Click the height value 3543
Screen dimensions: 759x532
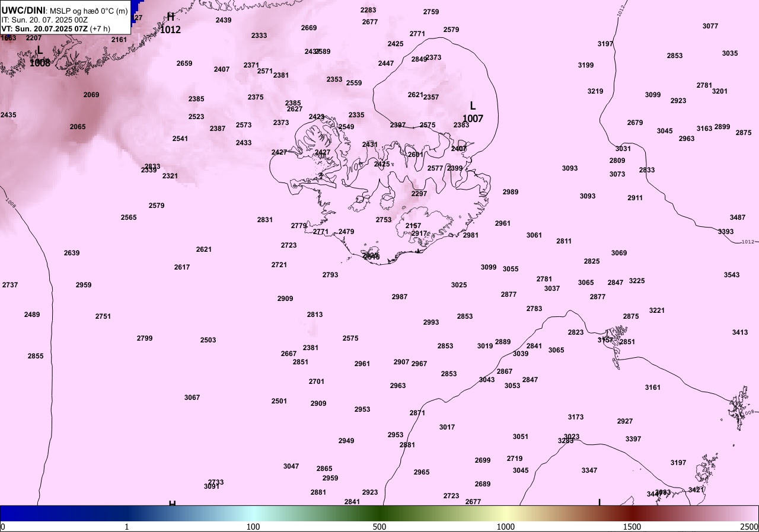[732, 275]
